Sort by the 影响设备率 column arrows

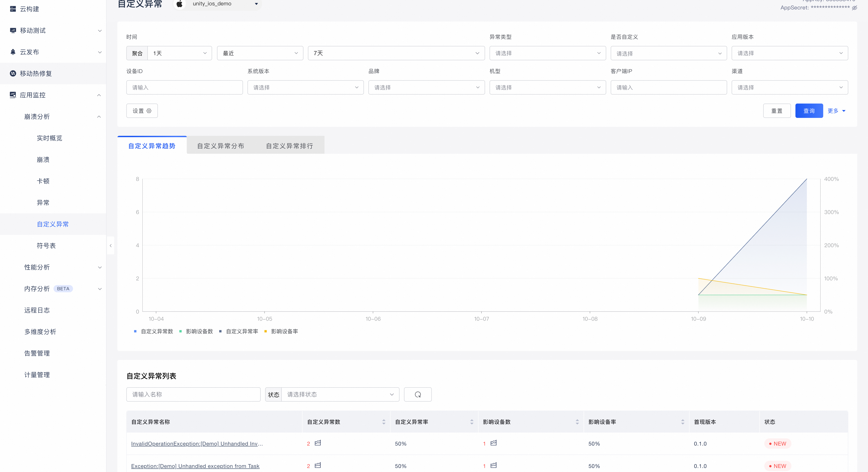point(683,422)
